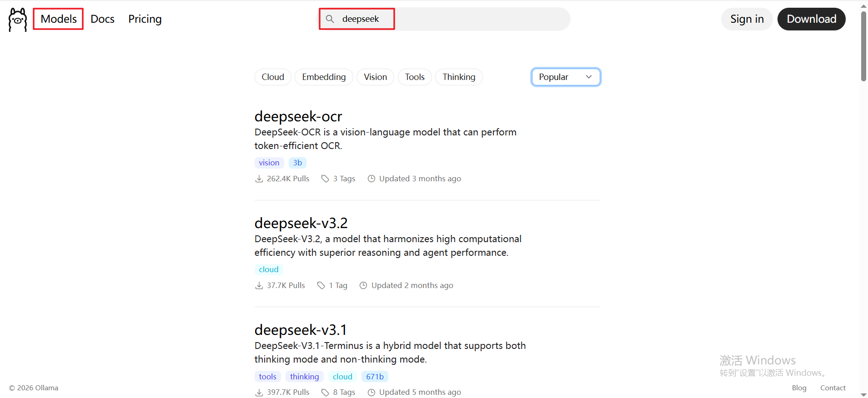This screenshot has width=868, height=398.
Task: Click the DeepSeek-V3.1-Terminus description text
Action: click(390, 353)
